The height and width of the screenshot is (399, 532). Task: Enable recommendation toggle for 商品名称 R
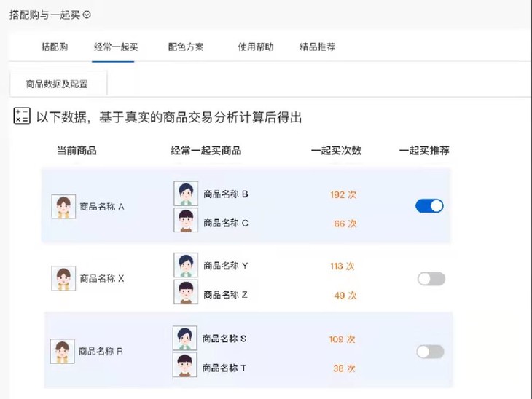click(430, 352)
